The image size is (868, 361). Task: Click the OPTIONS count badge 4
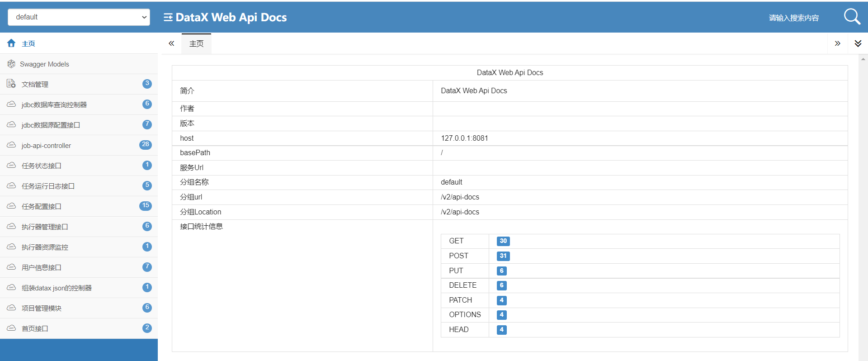[x=501, y=315]
